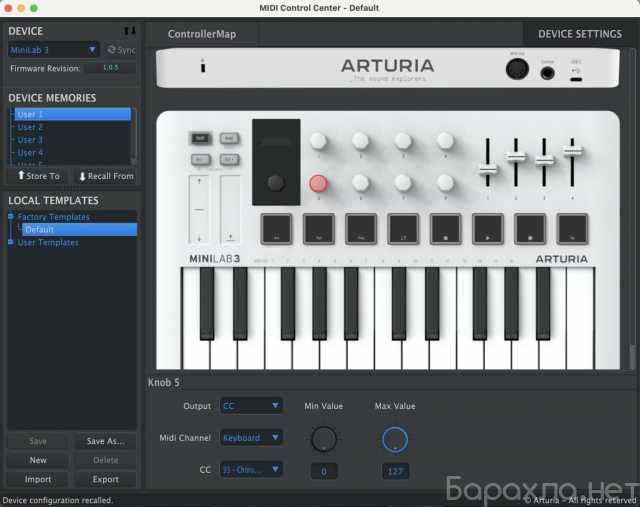Expand the User Templates tree node

tap(11, 242)
